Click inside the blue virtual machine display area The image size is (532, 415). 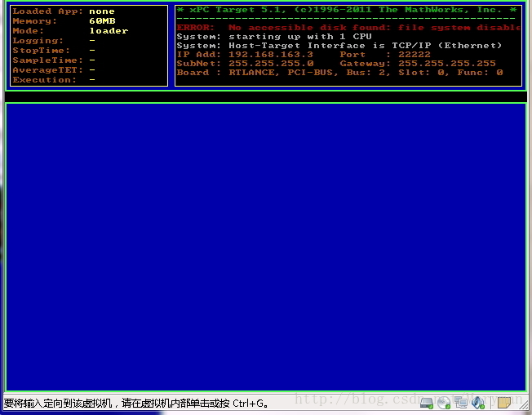pos(266,247)
